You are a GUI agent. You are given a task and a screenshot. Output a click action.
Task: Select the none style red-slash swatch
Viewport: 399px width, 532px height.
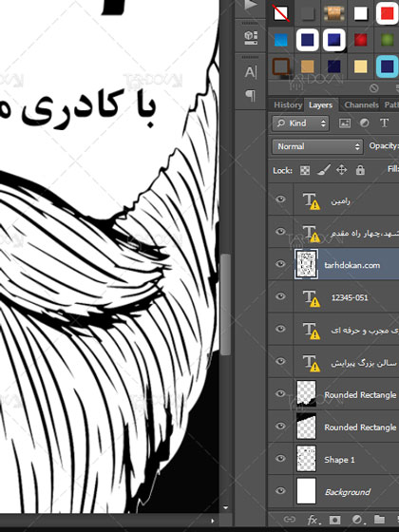click(281, 13)
